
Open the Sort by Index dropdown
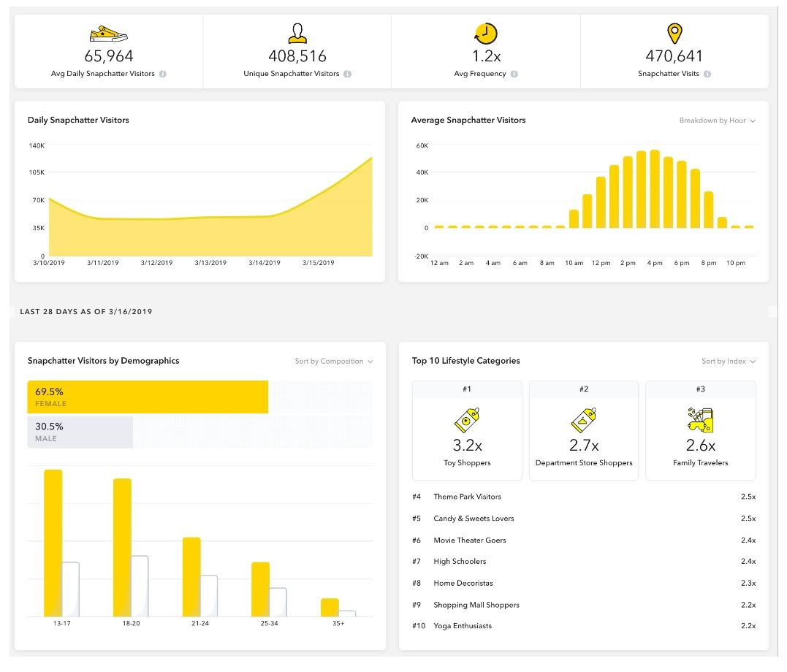coord(729,361)
